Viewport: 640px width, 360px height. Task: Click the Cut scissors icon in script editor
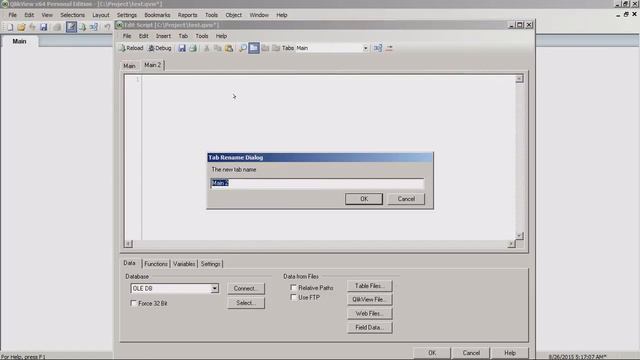click(x=207, y=48)
